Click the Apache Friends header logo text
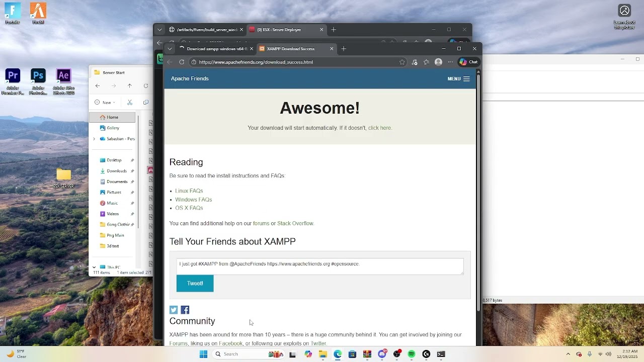 (x=190, y=78)
